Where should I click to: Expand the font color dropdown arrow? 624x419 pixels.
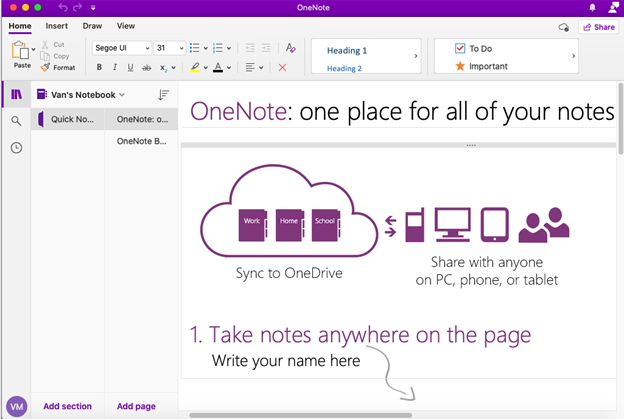[229, 68]
